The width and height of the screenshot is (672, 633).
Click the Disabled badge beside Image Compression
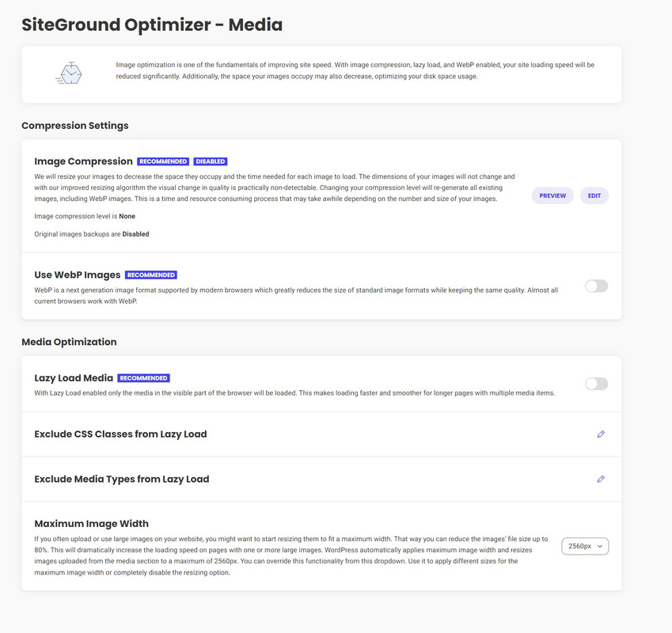[211, 161]
